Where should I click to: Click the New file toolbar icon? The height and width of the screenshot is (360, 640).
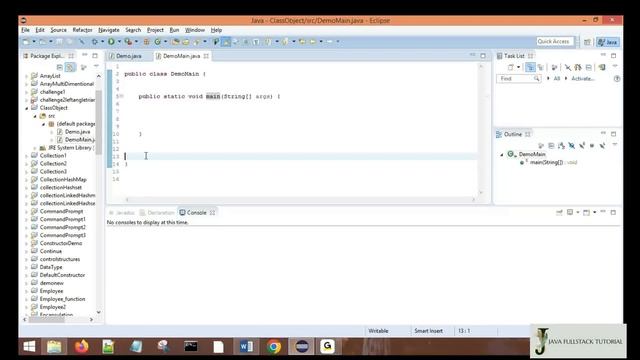click(26, 42)
